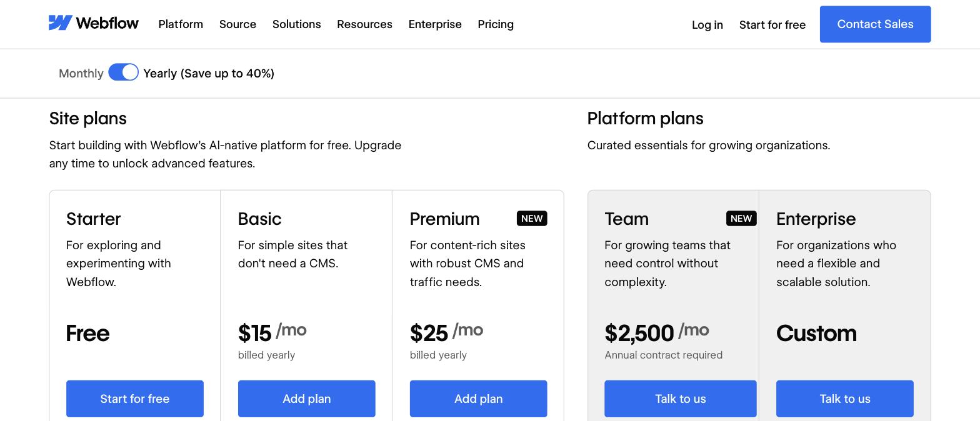Click the Starter plan title
The width and height of the screenshot is (980, 421).
point(93,219)
